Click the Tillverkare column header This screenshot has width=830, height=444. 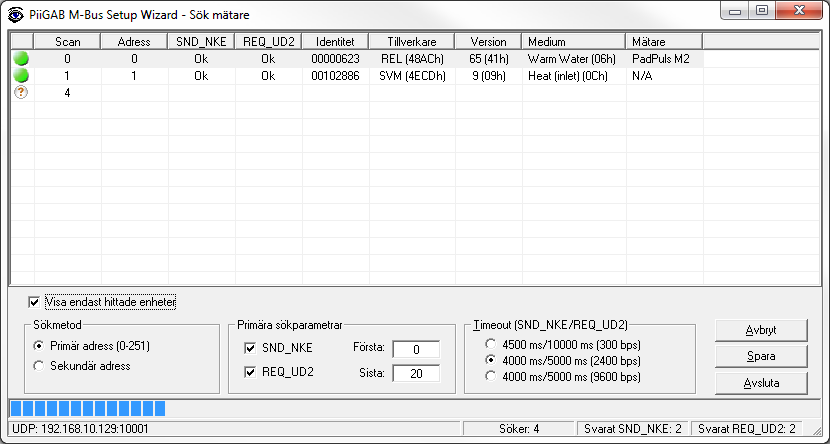tap(412, 41)
